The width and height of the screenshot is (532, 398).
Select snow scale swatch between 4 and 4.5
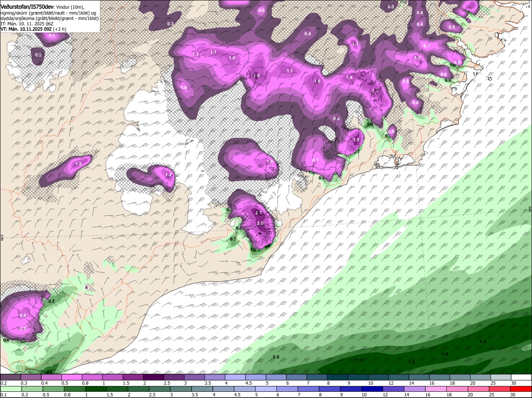tap(235, 378)
